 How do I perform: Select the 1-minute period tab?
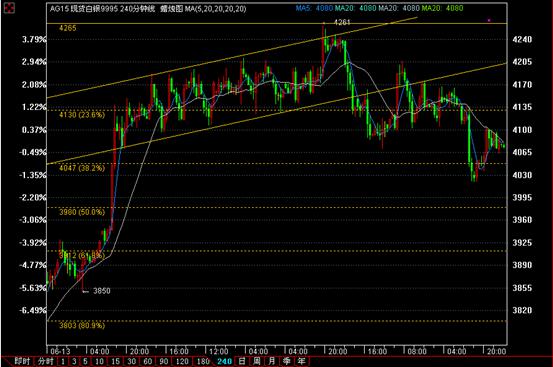63,361
